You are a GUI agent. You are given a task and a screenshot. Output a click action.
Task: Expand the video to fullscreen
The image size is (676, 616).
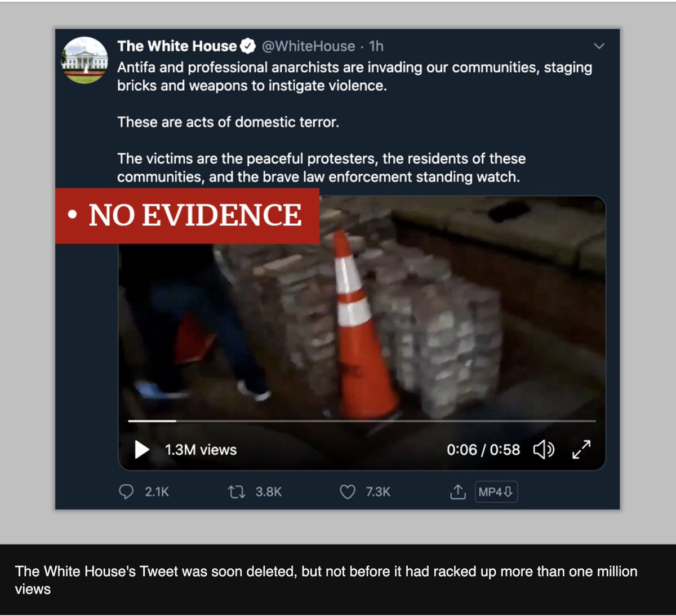point(581,450)
